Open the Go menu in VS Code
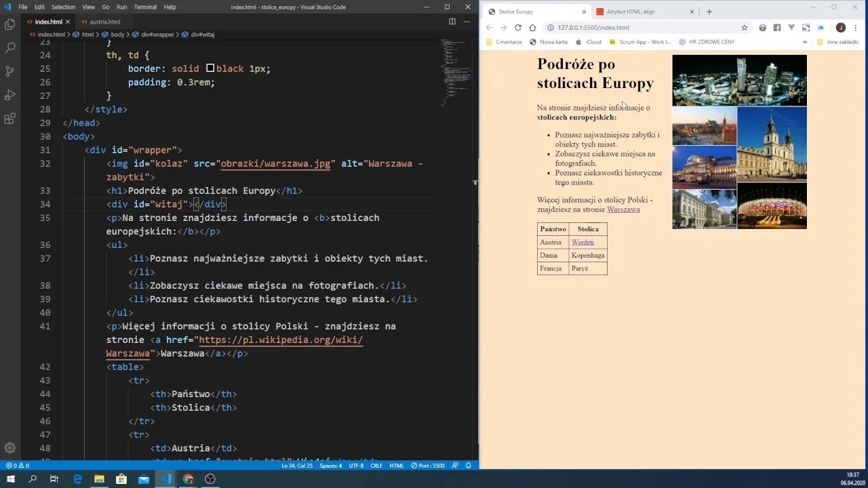The height and width of the screenshot is (488, 868). pyautogui.click(x=105, y=7)
